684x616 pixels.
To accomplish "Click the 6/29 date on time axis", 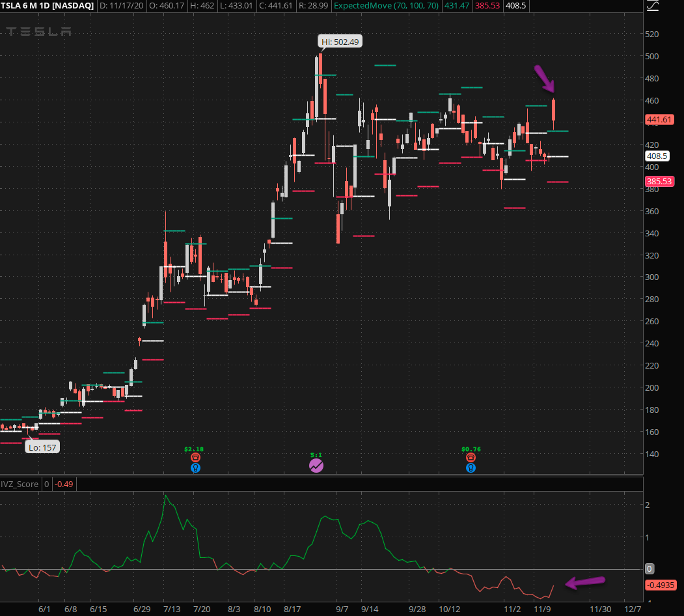I will pos(142,609).
